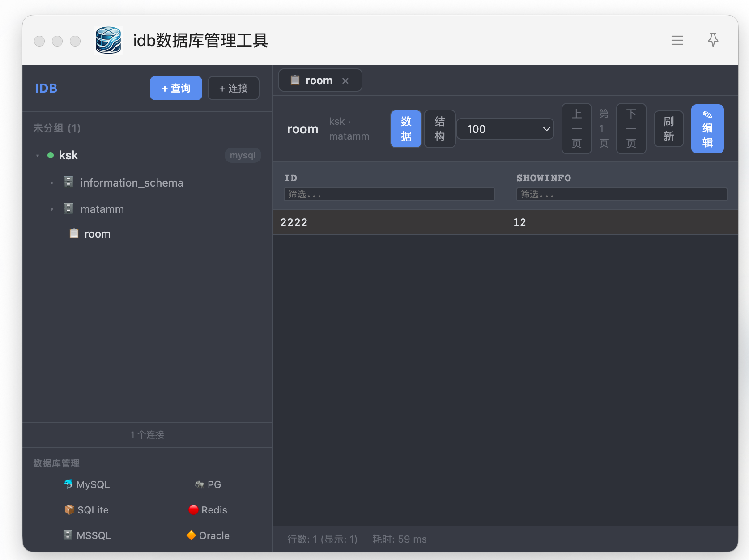Select the information_schema database icon
This screenshot has width=749, height=560.
tap(68, 182)
